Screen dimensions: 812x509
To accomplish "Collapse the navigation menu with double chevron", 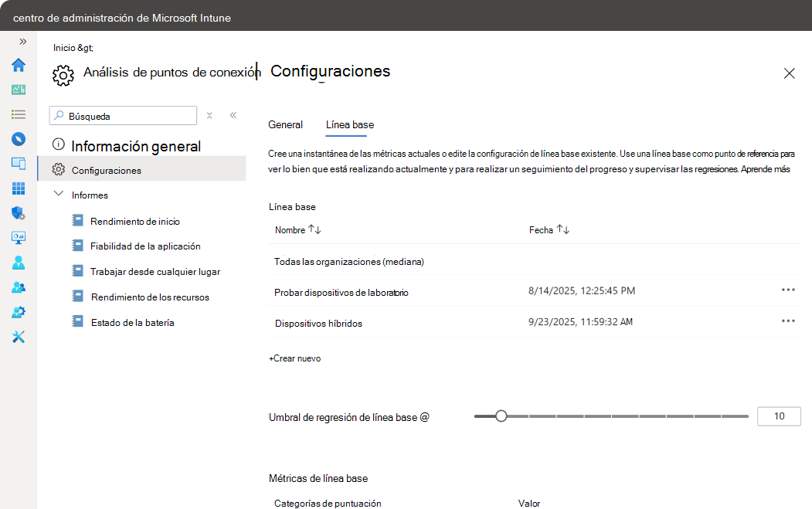I will (x=233, y=115).
